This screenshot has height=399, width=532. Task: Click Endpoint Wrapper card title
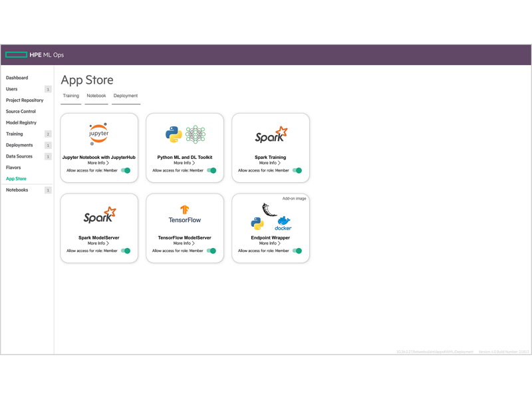click(271, 237)
